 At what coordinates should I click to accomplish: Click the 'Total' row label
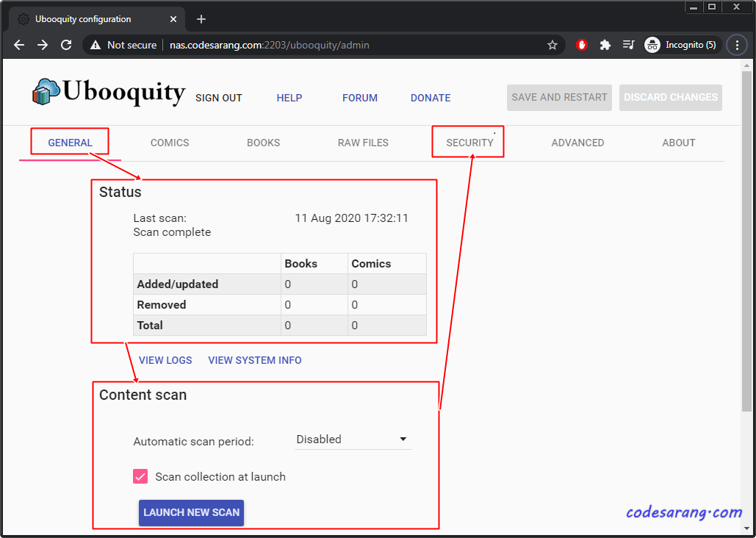pyautogui.click(x=150, y=325)
